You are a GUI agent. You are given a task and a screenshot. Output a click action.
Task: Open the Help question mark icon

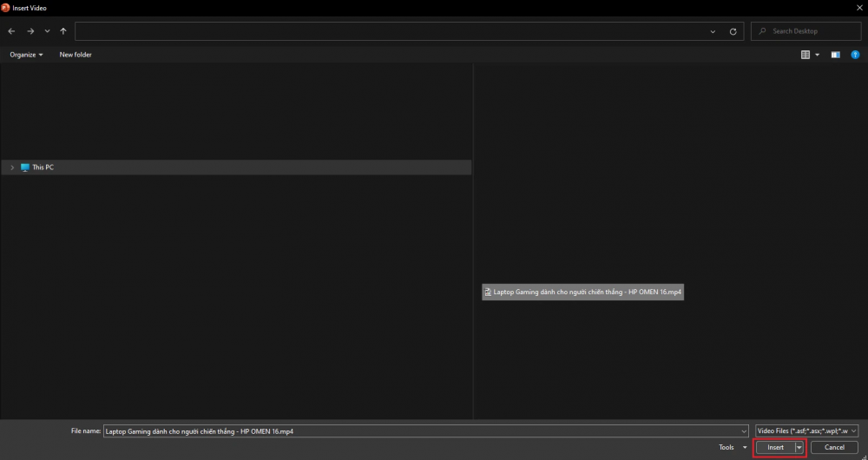coord(855,55)
